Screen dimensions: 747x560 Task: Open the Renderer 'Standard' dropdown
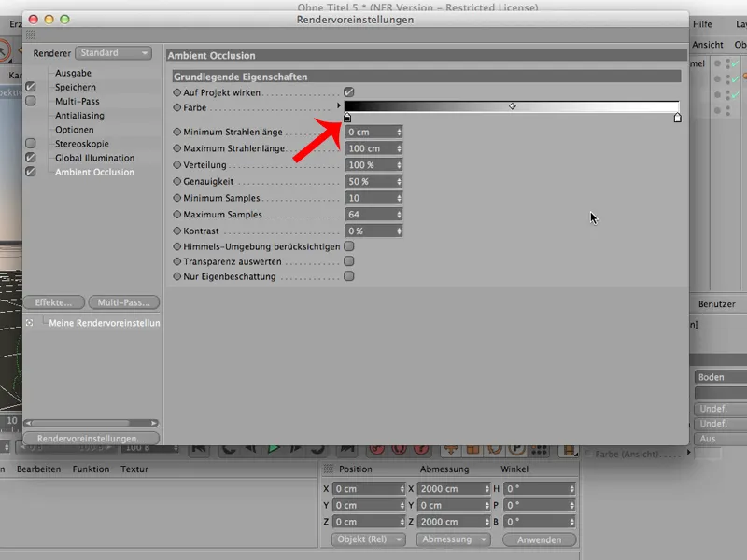[x=112, y=53]
